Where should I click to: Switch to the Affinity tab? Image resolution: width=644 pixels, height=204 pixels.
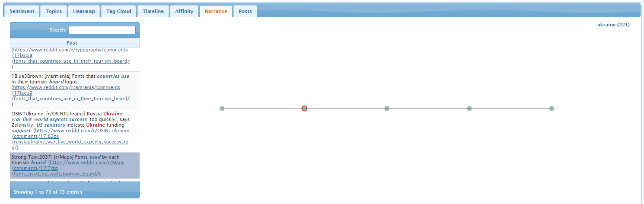(x=184, y=11)
